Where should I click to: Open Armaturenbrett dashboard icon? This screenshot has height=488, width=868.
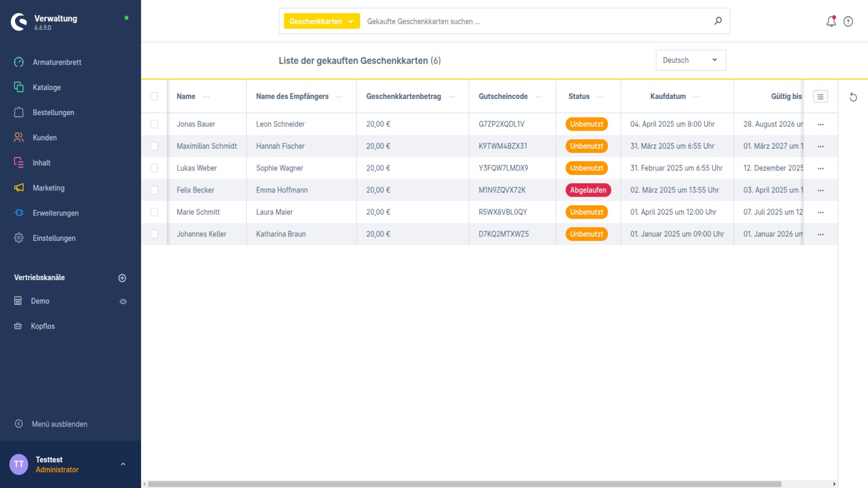click(19, 62)
